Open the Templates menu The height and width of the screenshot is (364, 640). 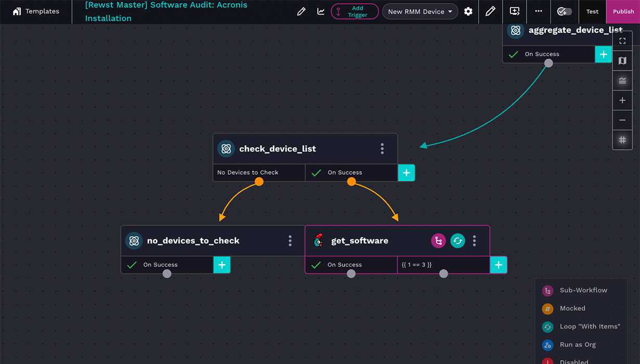35,11
